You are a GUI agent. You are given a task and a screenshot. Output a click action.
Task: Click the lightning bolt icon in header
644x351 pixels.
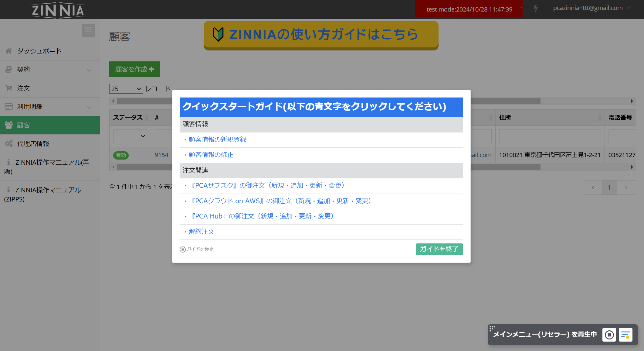click(535, 9)
